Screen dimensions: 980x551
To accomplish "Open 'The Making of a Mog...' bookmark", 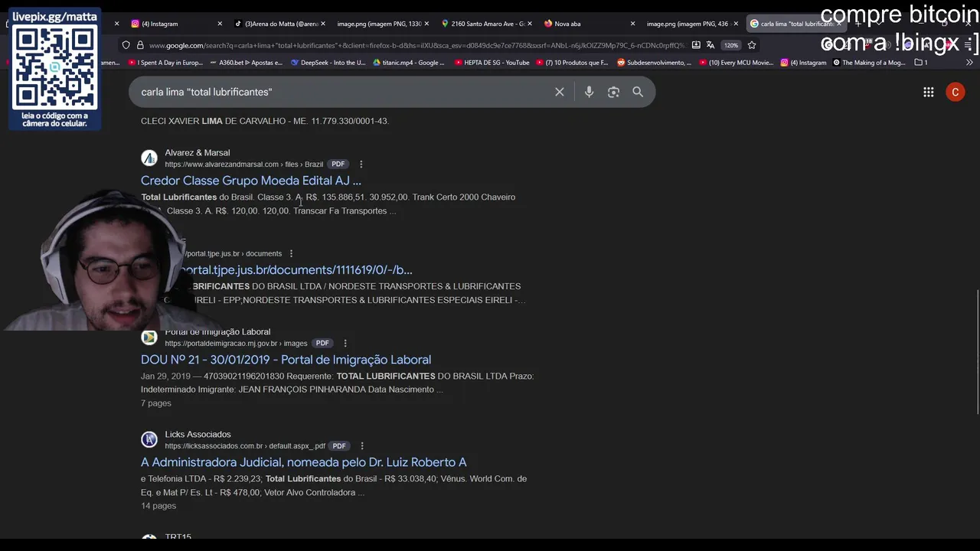I will 869,63.
